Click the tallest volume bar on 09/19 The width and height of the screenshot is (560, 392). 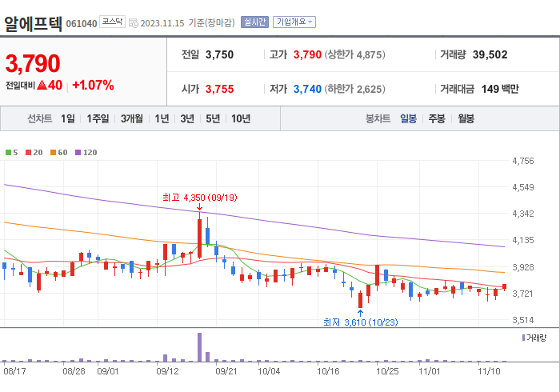199,347
